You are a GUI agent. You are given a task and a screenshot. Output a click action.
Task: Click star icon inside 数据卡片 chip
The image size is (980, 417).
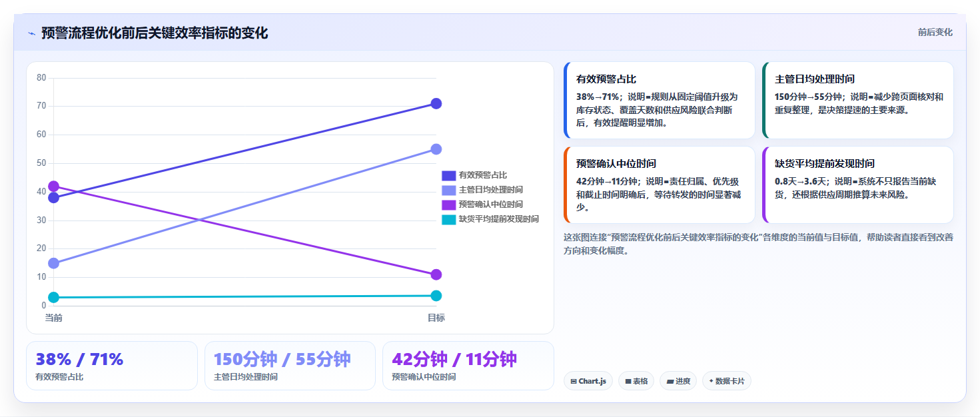711,381
